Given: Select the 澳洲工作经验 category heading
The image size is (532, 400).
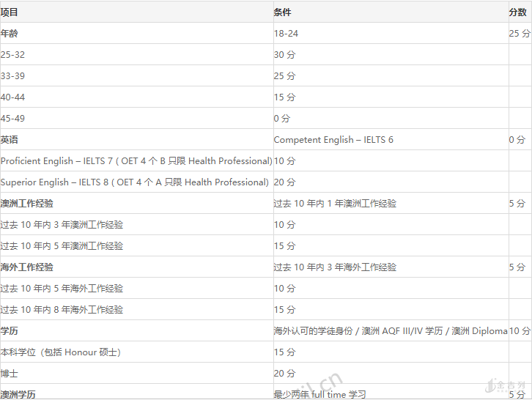Looking at the screenshot, I should 27,204.
